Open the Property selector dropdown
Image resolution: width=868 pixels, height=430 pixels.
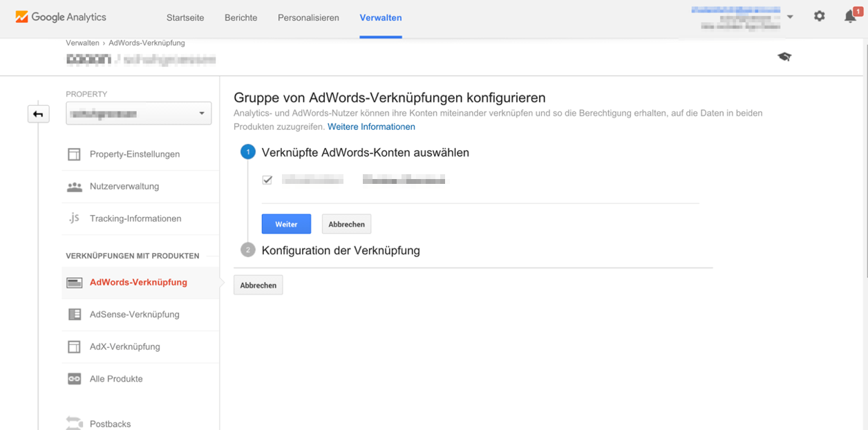pos(139,113)
